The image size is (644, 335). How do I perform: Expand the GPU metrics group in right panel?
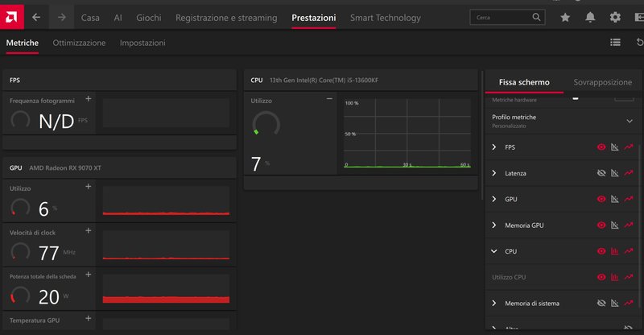[494, 199]
